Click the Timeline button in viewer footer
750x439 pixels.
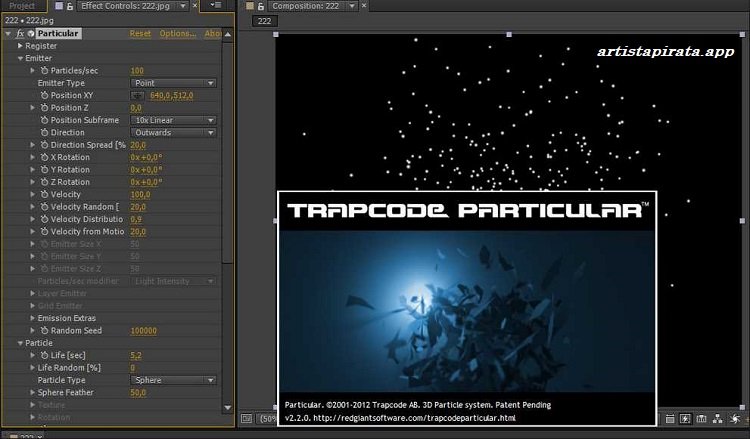(x=701, y=419)
